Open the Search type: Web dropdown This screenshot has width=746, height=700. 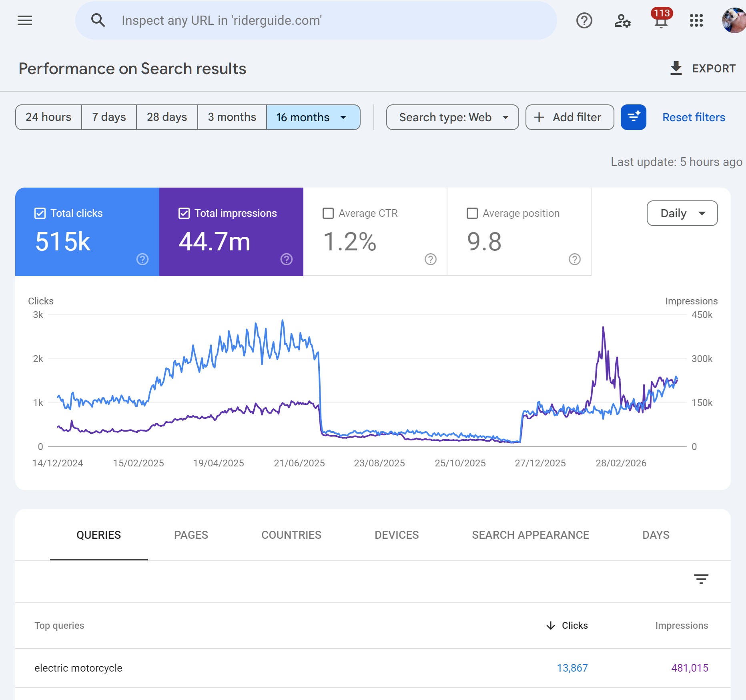[x=452, y=117]
